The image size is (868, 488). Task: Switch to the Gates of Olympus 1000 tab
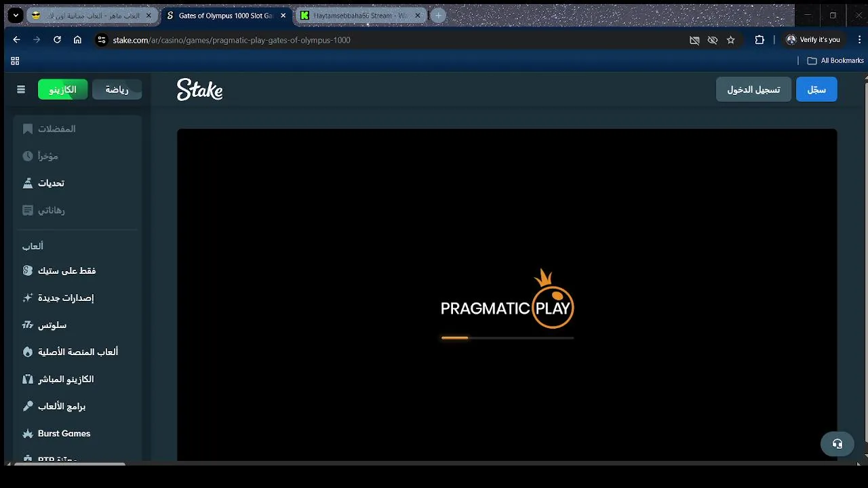pos(226,15)
